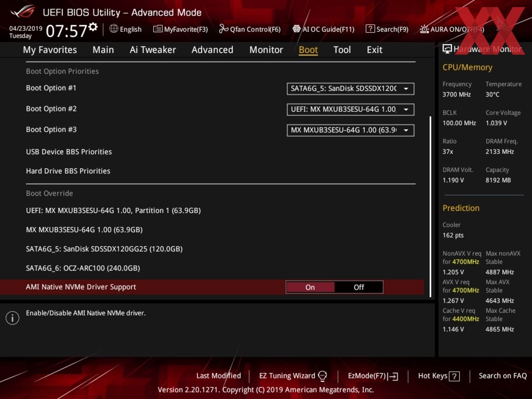
Task: Open USB Device BBS Priorities
Action: (x=69, y=152)
